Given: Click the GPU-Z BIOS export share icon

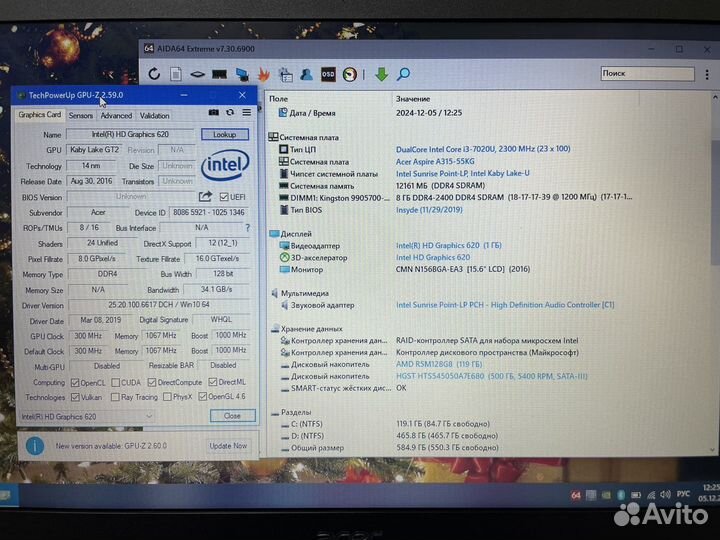Looking at the screenshot, I should (x=205, y=197).
